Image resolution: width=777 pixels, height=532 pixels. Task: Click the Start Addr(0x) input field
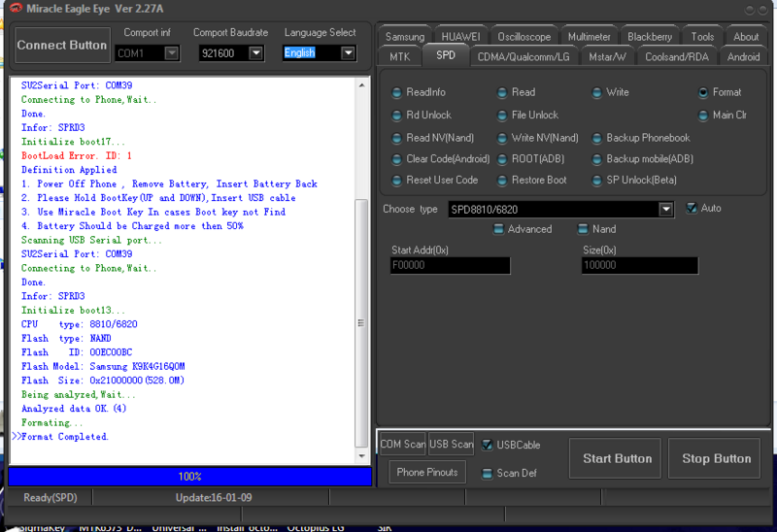tap(450, 265)
